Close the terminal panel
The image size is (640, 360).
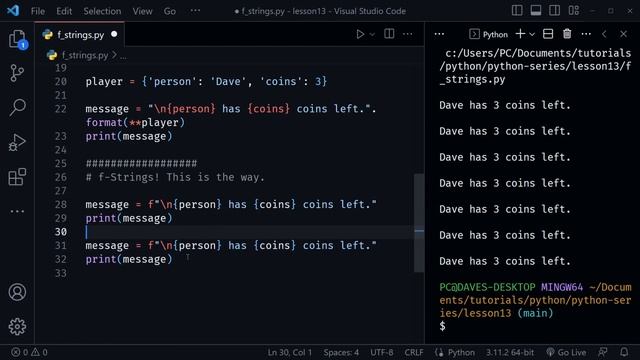pyautogui.click(x=623, y=34)
